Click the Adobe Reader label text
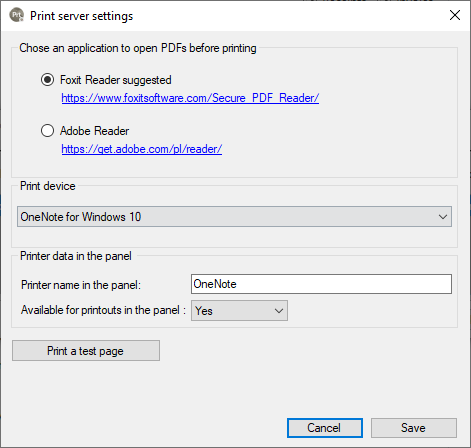 point(95,131)
